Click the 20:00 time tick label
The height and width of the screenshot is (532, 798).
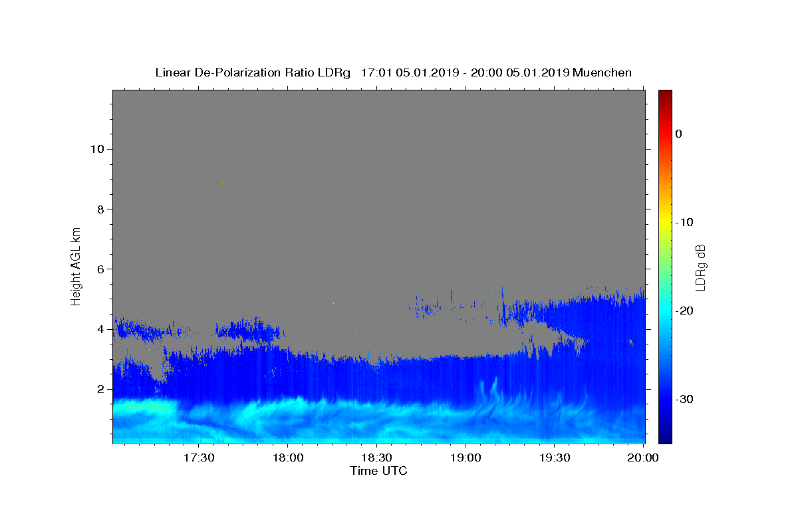[644, 458]
